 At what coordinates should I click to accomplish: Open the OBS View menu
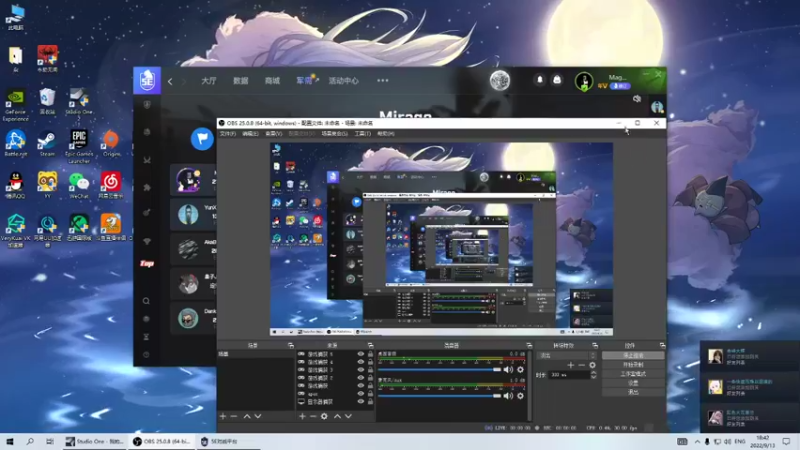point(273,134)
